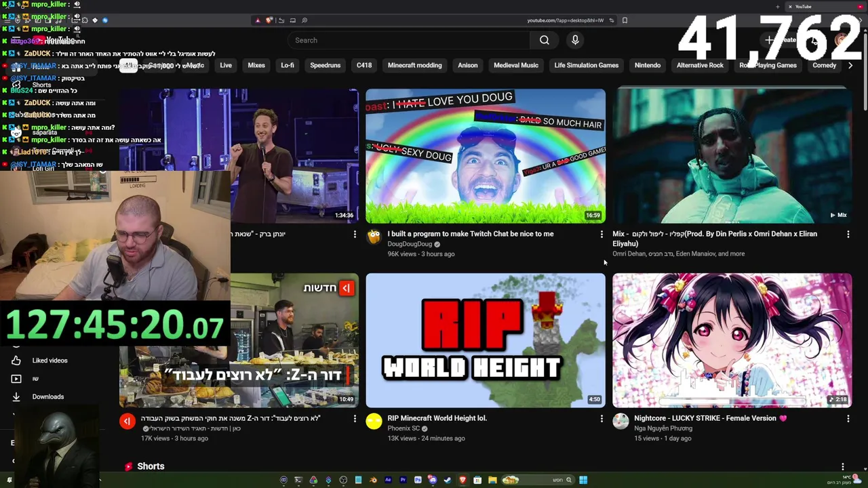
Task: Open File Explorer from the taskbar
Action: click(492, 480)
